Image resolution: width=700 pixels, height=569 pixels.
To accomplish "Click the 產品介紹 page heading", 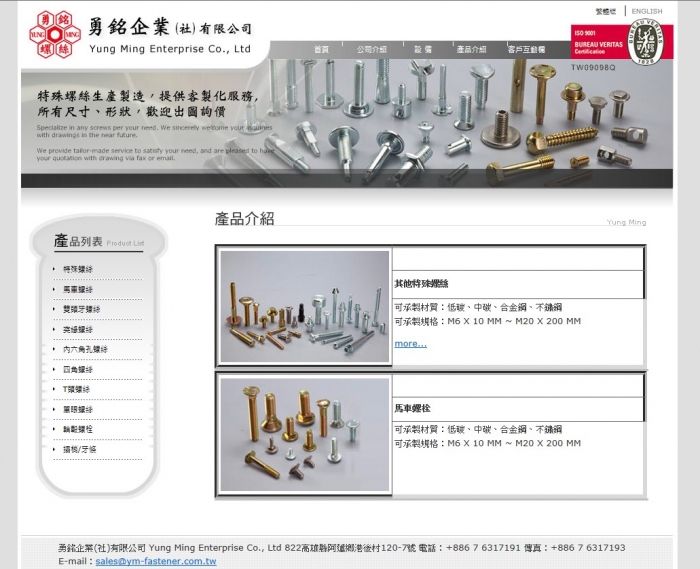I will 244,219.
